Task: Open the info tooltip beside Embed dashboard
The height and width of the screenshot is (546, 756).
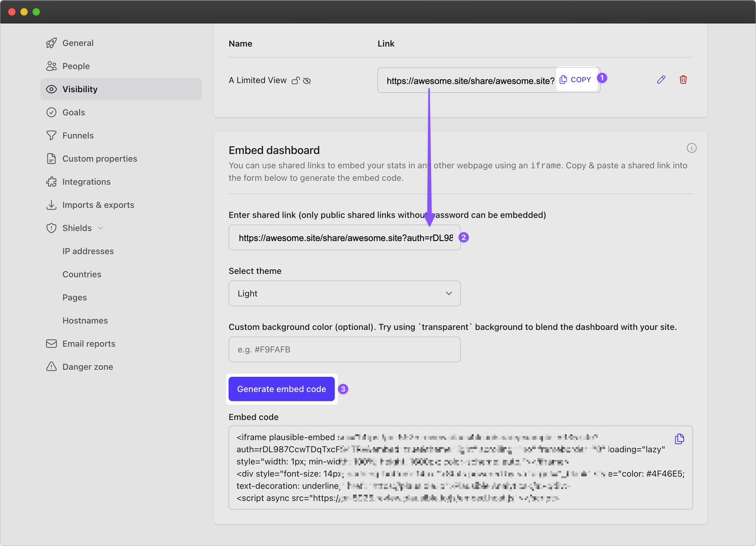Action: (x=691, y=148)
